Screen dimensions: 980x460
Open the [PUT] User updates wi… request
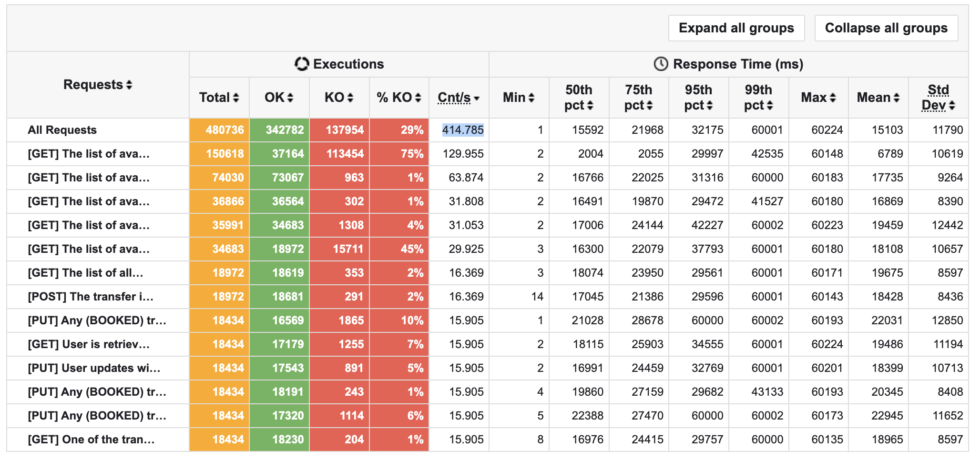point(94,368)
